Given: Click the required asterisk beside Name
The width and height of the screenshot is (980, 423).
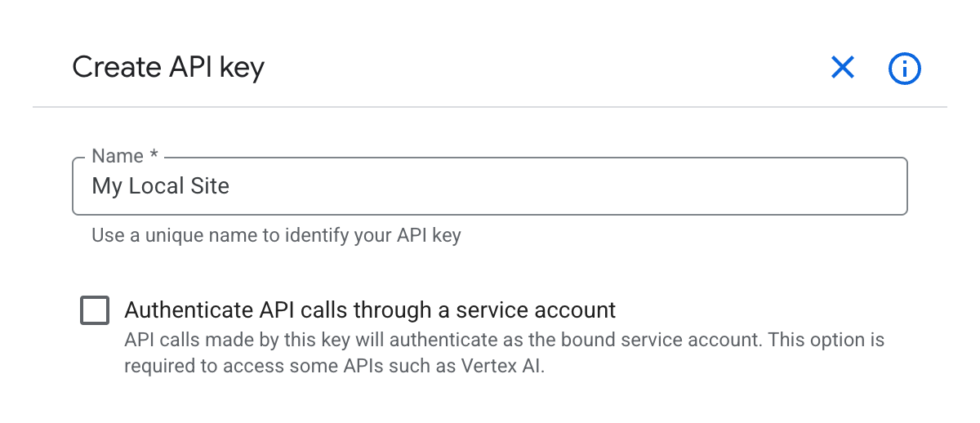Looking at the screenshot, I should tap(153, 155).
